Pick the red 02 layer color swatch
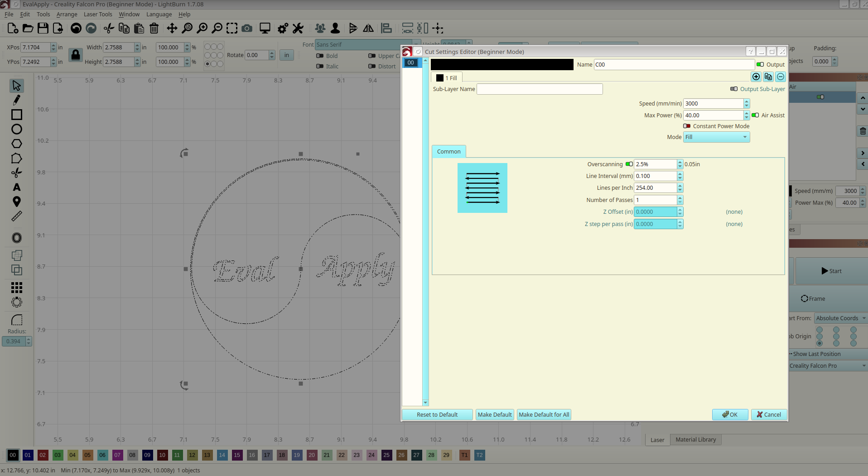Image resolution: width=868 pixels, height=476 pixels. [x=43, y=455]
